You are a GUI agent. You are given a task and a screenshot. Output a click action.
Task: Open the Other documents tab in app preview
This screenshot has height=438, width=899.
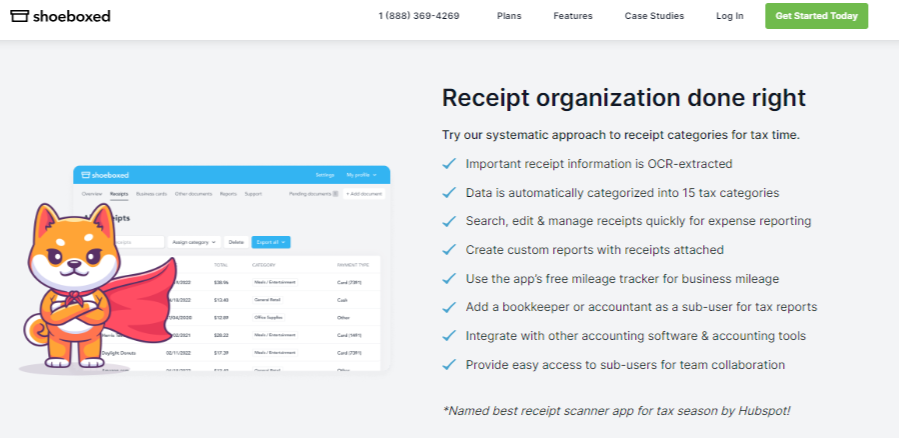click(x=193, y=194)
